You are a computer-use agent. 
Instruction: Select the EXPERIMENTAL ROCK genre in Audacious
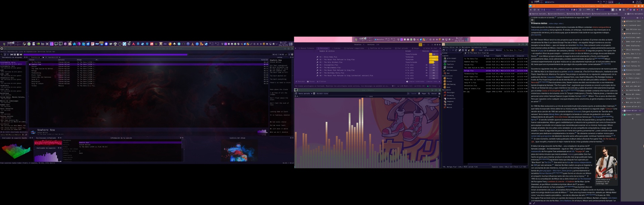pos(13,67)
